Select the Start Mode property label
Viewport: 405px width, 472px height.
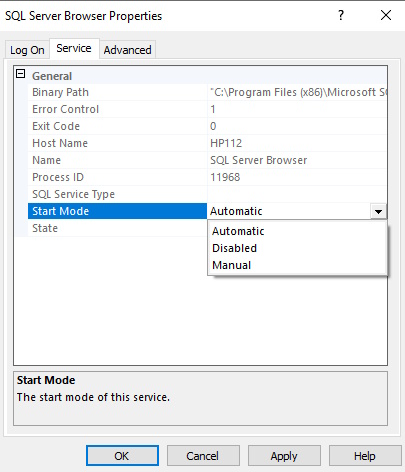pos(117,211)
